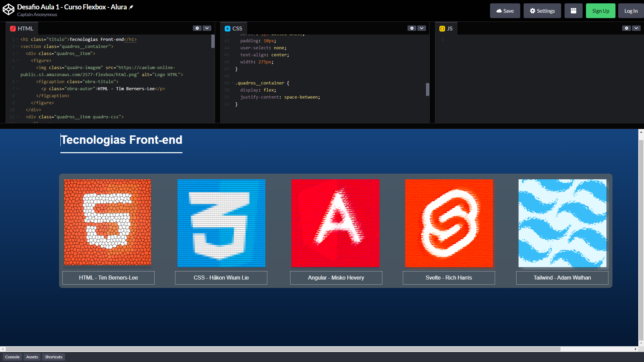Viewport: 644px width, 362px height.
Task: Click the HTML5 logo image
Action: pos(108,223)
